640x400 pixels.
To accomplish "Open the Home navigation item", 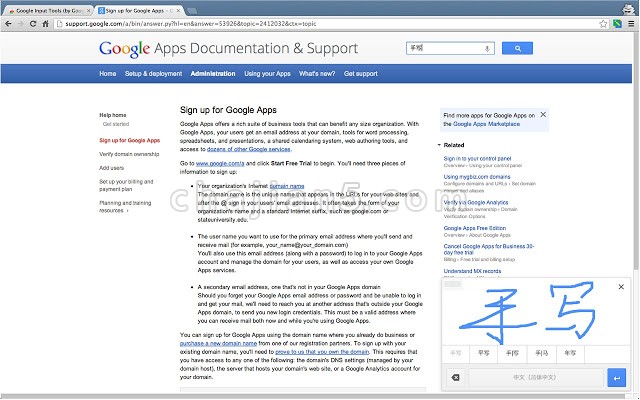I will [108, 74].
